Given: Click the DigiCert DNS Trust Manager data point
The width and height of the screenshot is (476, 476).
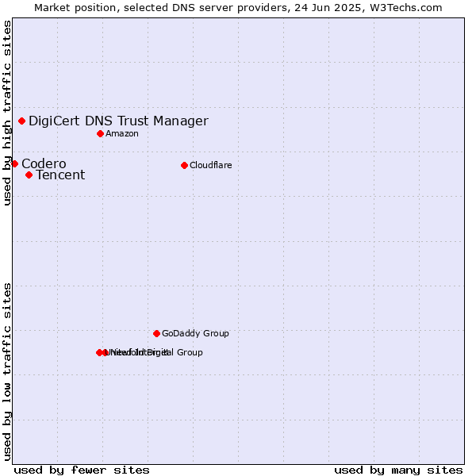Looking at the screenshot, I should coord(22,121).
